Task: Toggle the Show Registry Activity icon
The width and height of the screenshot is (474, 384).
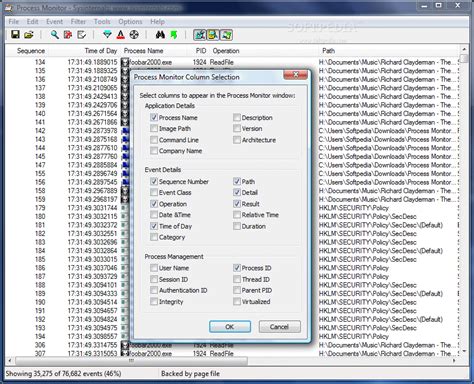Action: click(x=200, y=35)
